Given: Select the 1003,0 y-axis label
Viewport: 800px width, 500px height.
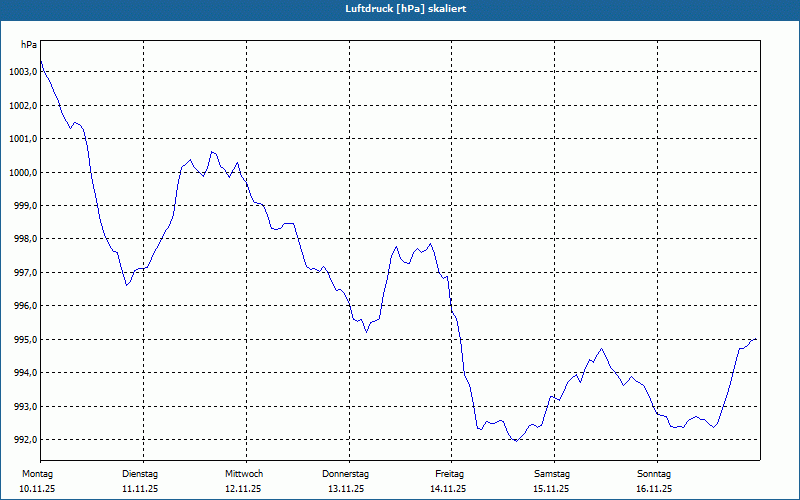Looking at the screenshot, I should tap(23, 72).
